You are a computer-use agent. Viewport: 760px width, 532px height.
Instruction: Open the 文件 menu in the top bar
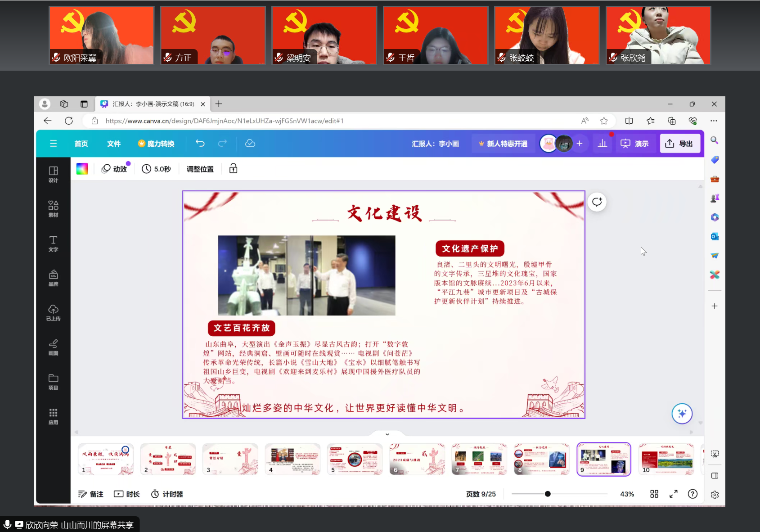pos(113,143)
